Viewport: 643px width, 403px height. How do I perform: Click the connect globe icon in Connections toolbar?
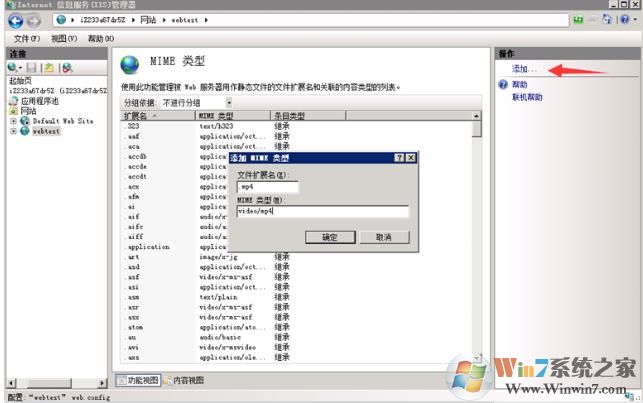(x=13, y=68)
